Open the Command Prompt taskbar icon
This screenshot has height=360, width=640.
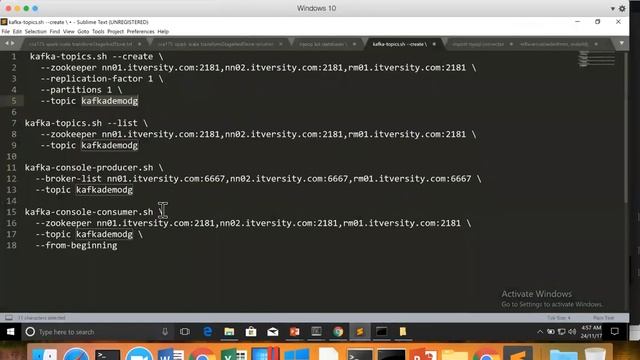pos(381,332)
